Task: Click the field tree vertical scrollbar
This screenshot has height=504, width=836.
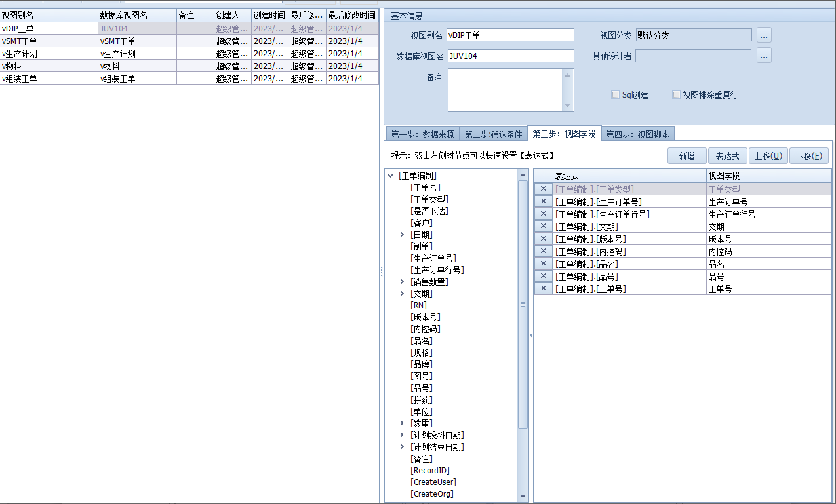Action: pos(523,304)
